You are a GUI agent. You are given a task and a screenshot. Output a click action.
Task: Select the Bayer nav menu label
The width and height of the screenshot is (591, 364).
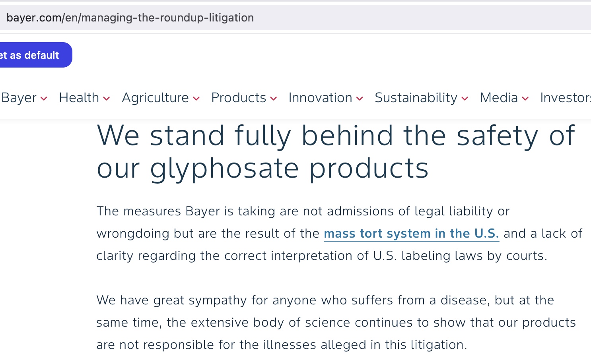[x=19, y=98]
